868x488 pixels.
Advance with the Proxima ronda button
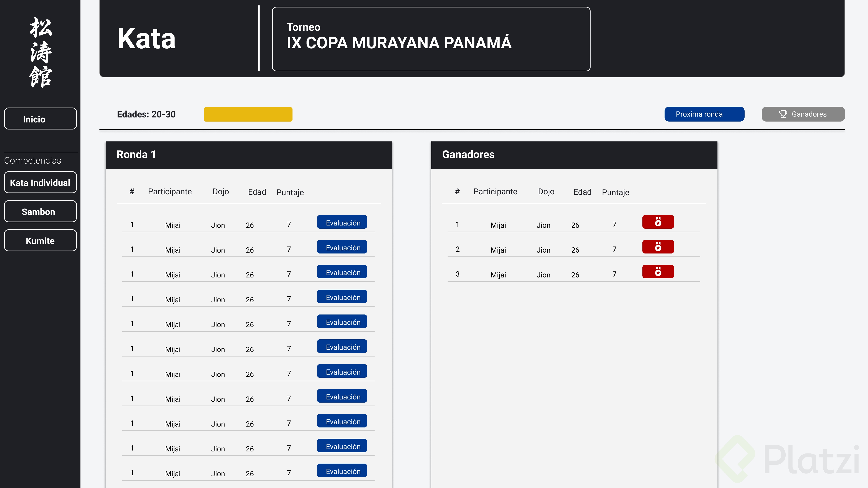pos(704,114)
